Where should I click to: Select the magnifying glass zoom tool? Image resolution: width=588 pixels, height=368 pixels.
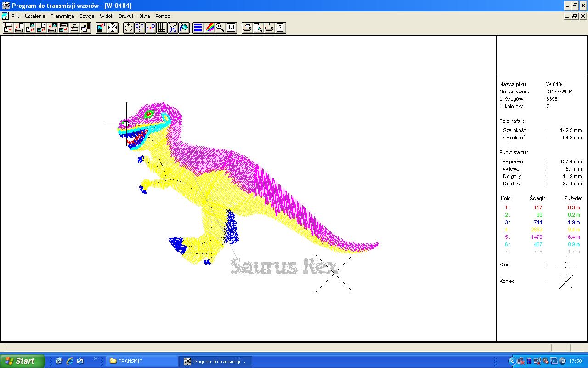pos(220,28)
